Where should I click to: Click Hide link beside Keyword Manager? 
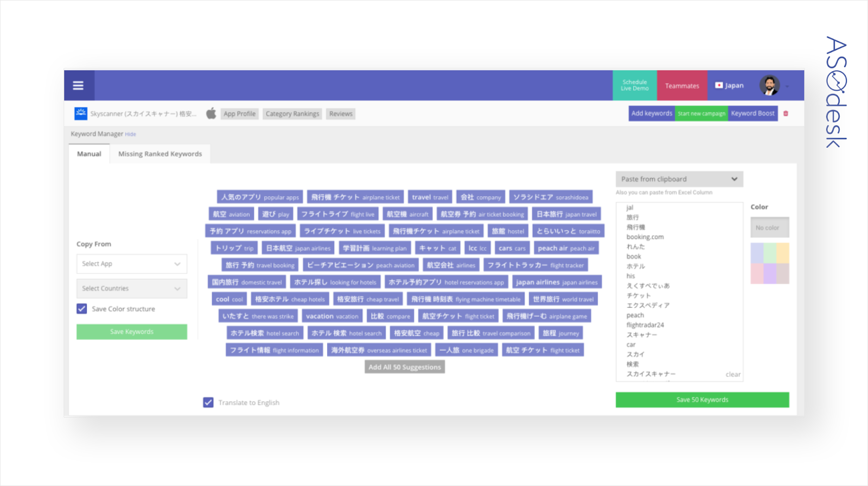tap(131, 134)
